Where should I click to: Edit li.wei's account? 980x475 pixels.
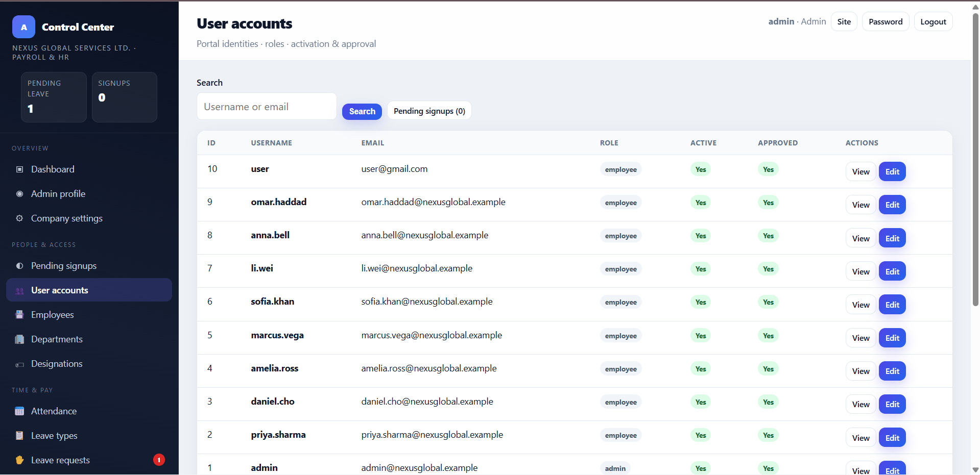point(892,271)
